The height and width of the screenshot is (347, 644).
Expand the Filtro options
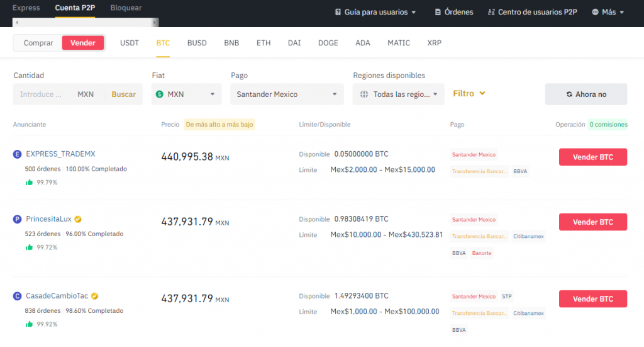469,93
